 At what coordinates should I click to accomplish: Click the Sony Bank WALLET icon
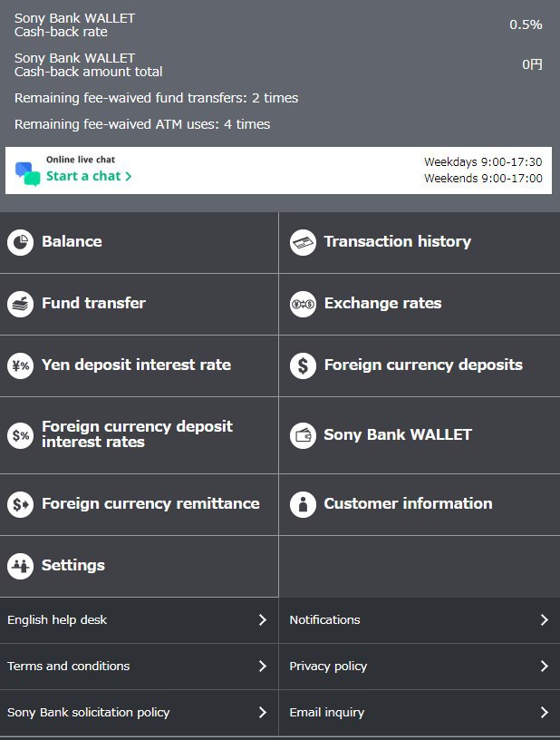tap(303, 435)
